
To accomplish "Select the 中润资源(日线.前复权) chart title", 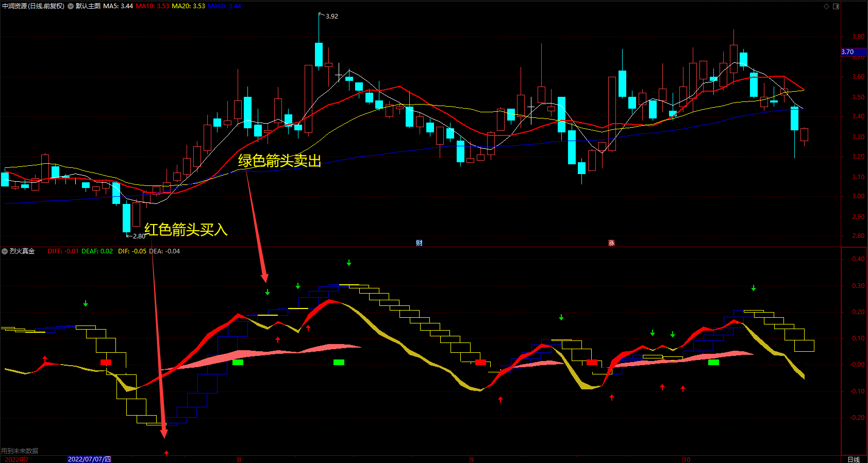I will pos(34,6).
